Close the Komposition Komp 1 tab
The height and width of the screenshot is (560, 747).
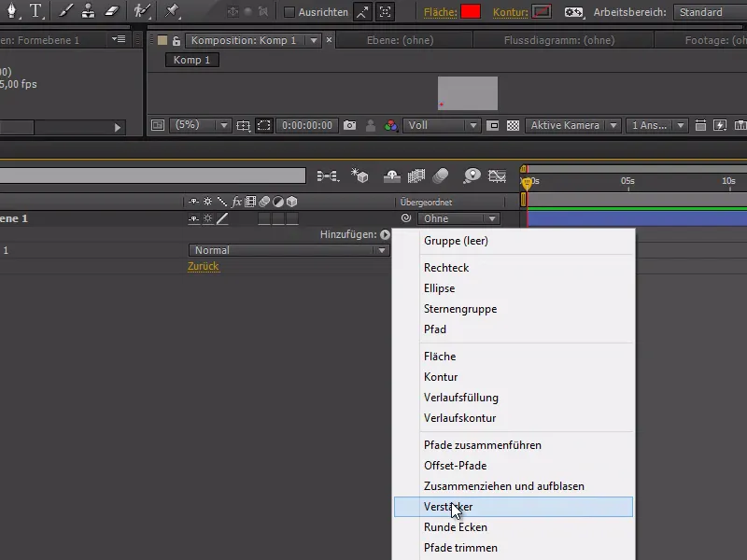329,40
